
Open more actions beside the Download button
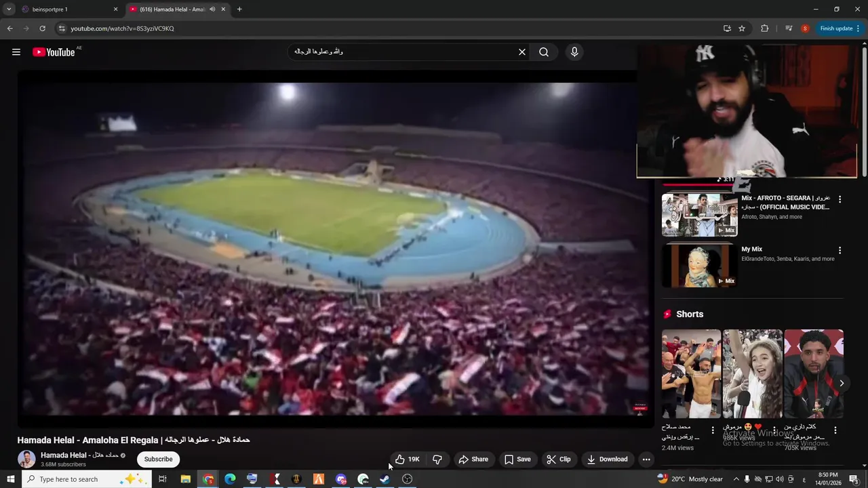coord(646,460)
